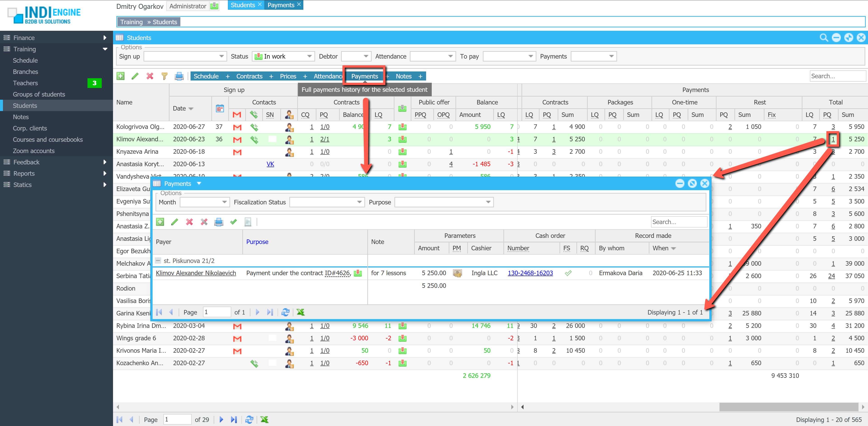The image size is (868, 426).
Task: Expand the Month dropdown in Payments options
Action: pyautogui.click(x=224, y=202)
